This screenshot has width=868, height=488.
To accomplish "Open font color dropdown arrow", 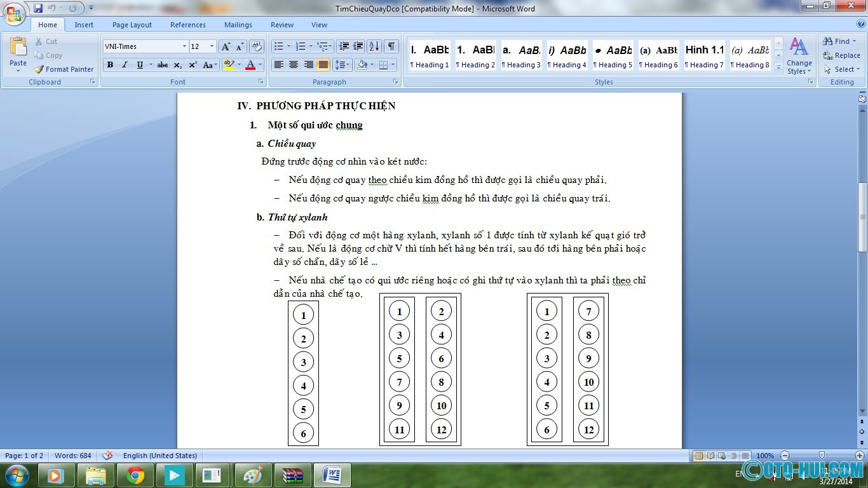I will [261, 65].
